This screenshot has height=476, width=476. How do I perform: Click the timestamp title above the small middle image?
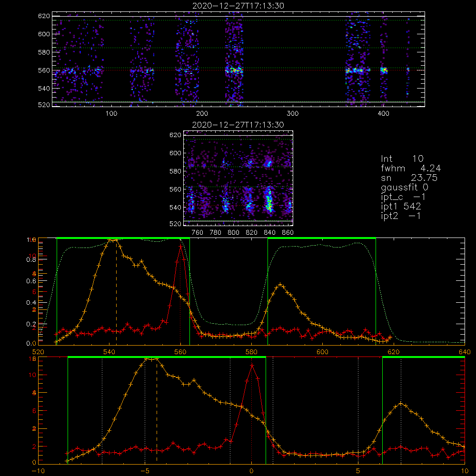(x=238, y=125)
